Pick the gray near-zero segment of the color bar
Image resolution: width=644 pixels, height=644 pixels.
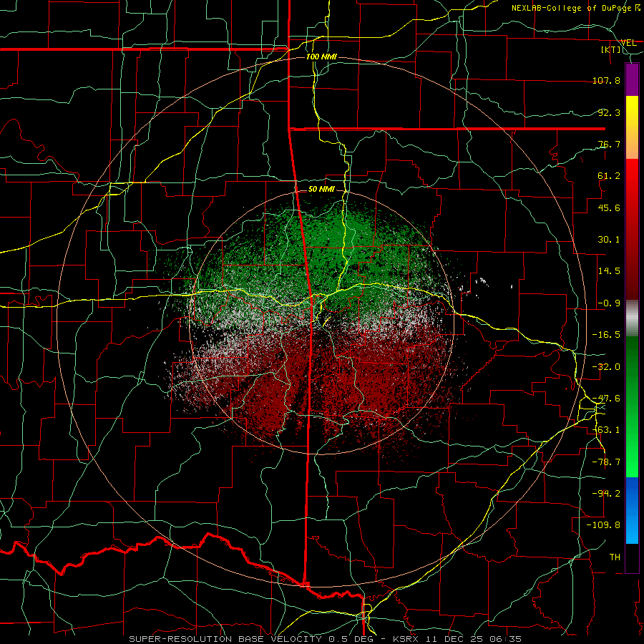pos(632,318)
